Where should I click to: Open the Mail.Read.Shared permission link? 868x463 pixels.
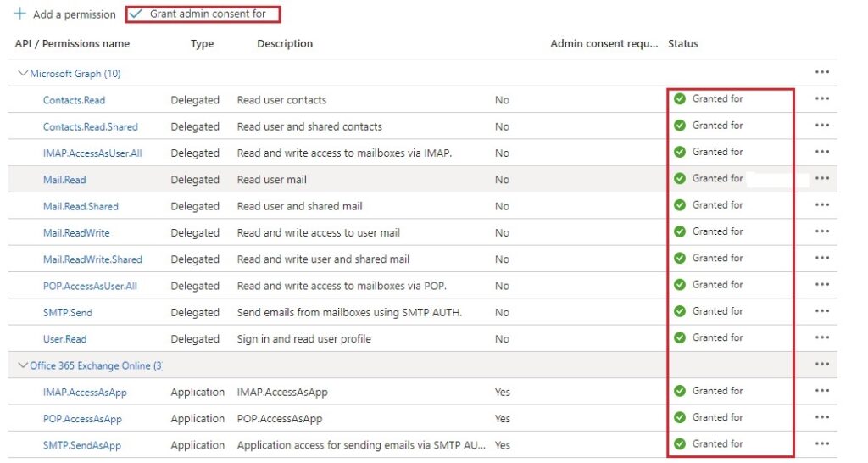point(81,206)
